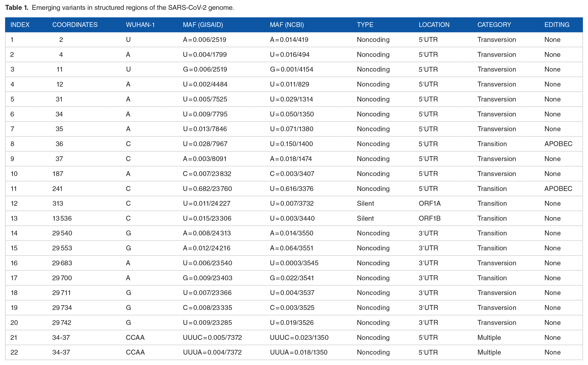
Task: Click the WUHAN-1 column header
Action: [140, 25]
